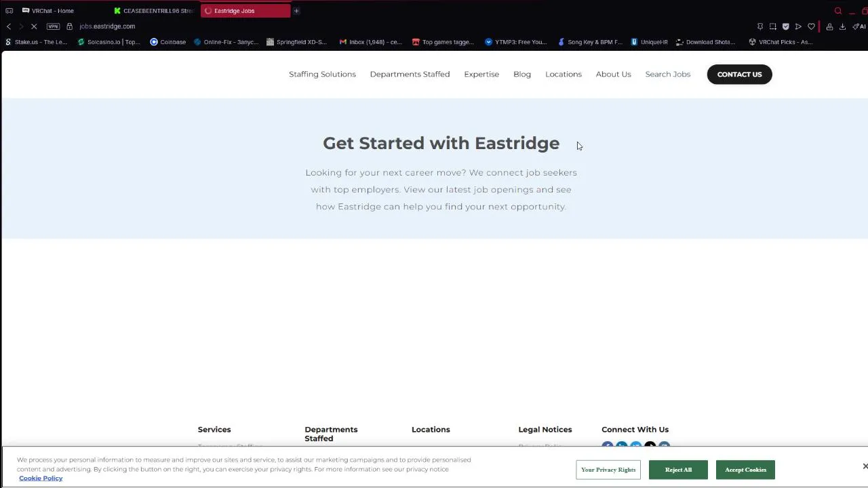Open the Coinbase bookmark
Image resolution: width=868 pixels, height=488 pixels.
click(168, 42)
